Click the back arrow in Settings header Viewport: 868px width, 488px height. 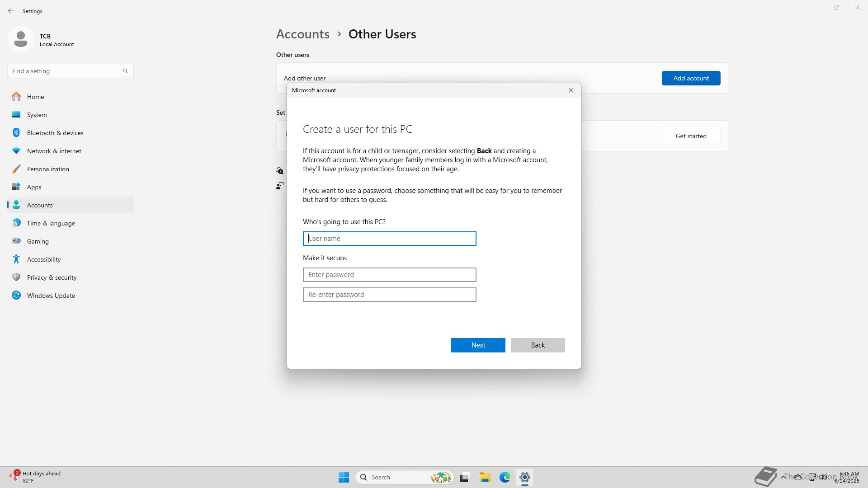pyautogui.click(x=11, y=11)
